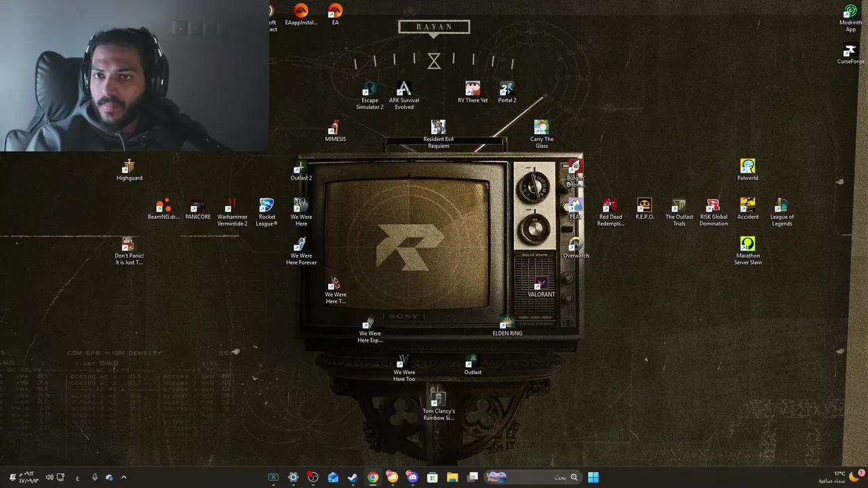Image resolution: width=868 pixels, height=488 pixels.
Task: Select the Escape Simulator 2 icon
Action: [370, 96]
